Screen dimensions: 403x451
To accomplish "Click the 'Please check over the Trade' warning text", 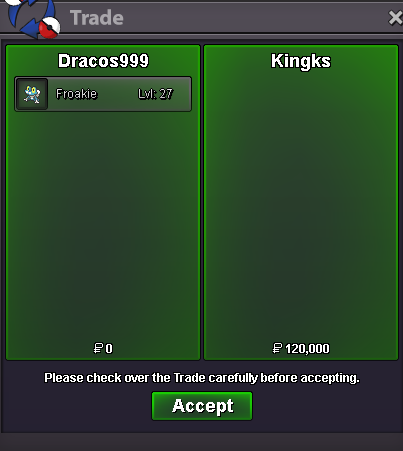I will pyautogui.click(x=202, y=378).
